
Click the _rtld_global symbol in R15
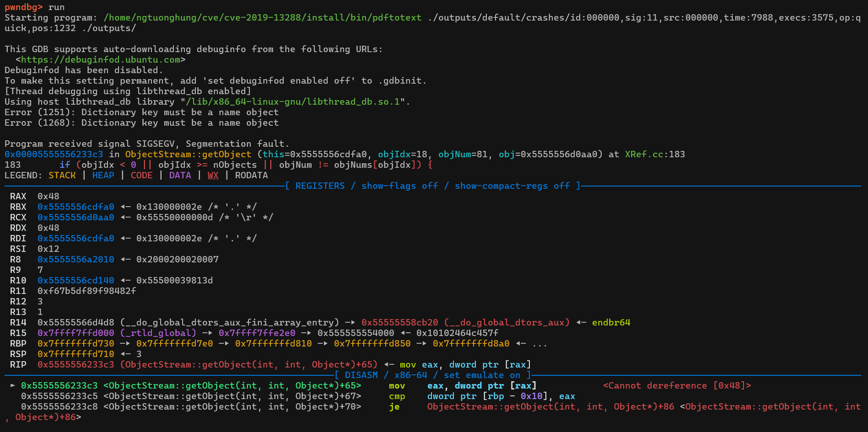(x=158, y=333)
